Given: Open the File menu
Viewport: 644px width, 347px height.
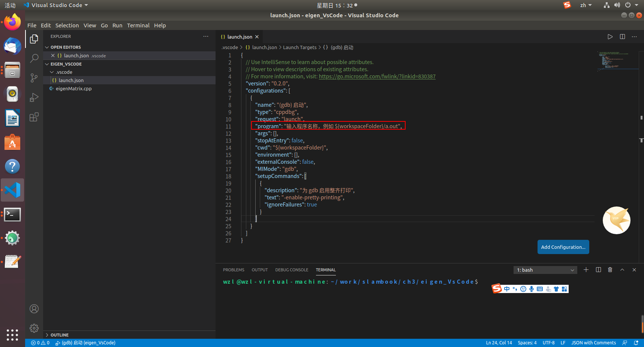Looking at the screenshot, I should pos(32,25).
